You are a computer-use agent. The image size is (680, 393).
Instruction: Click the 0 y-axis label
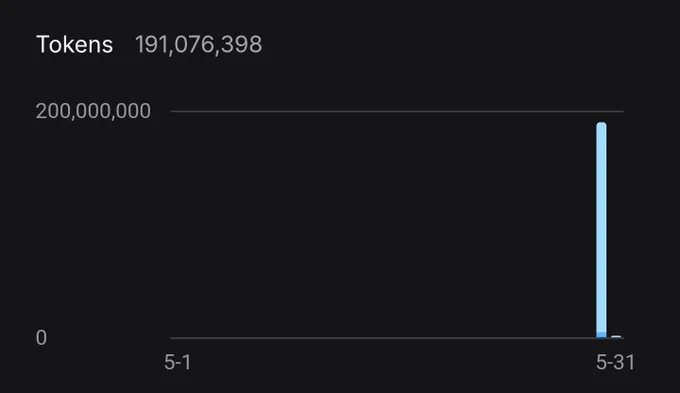41,337
